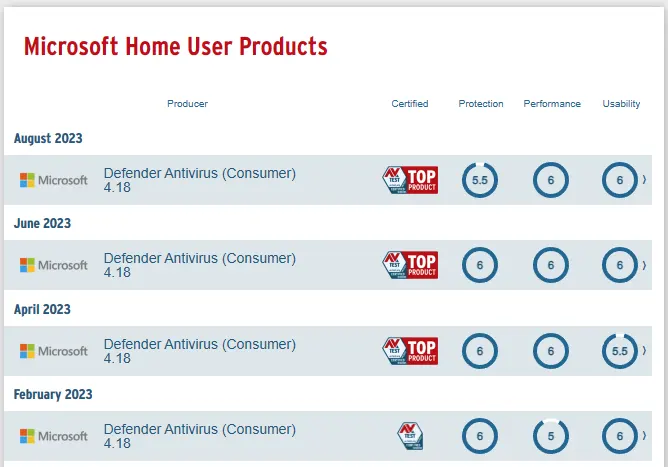This screenshot has height=467, width=668.
Task: Click the June 2023 section heading
Action: [x=42, y=223]
